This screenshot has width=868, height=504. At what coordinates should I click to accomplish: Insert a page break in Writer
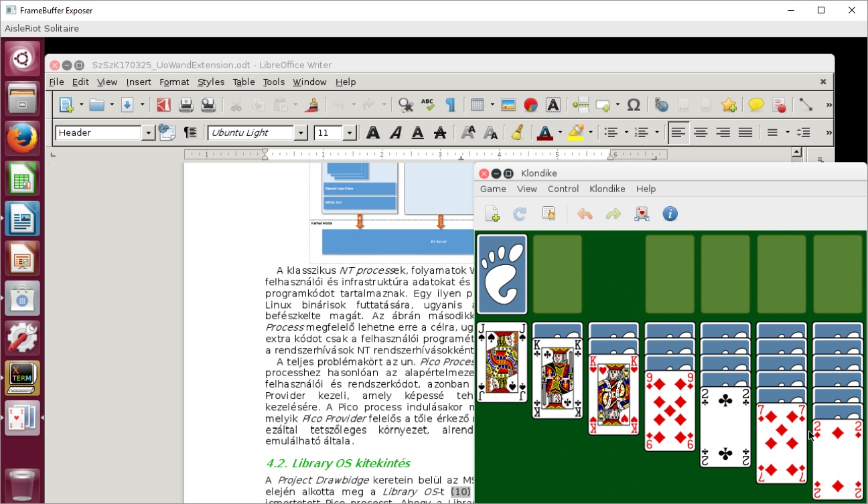click(x=581, y=105)
